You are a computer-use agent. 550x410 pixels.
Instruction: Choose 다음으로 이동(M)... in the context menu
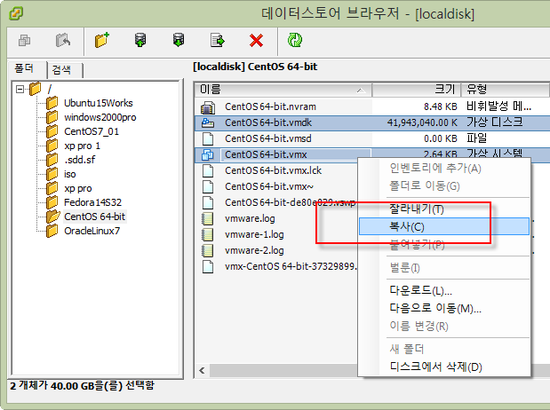pos(444,308)
